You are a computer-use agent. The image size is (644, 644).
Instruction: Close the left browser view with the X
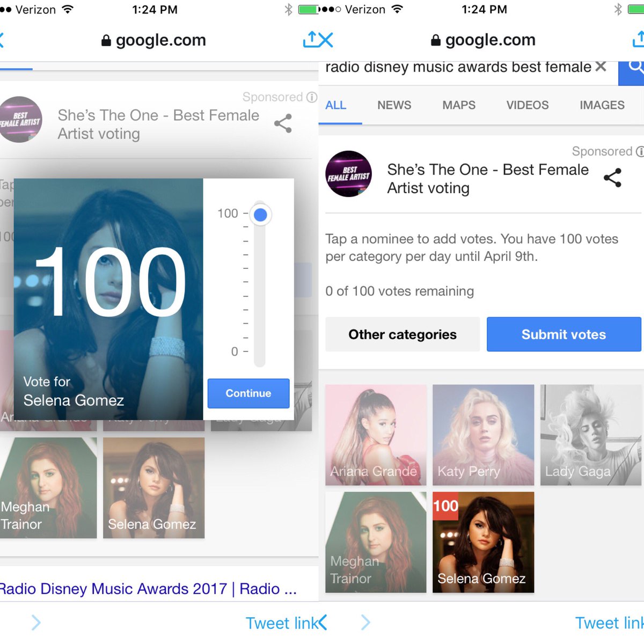click(x=326, y=40)
